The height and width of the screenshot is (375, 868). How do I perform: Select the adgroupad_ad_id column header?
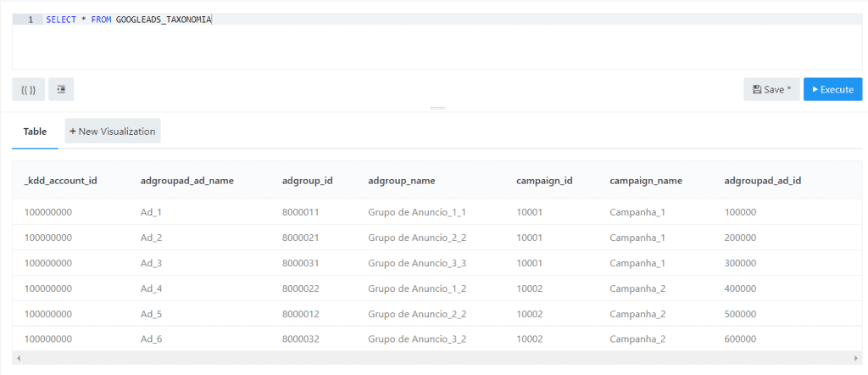763,180
